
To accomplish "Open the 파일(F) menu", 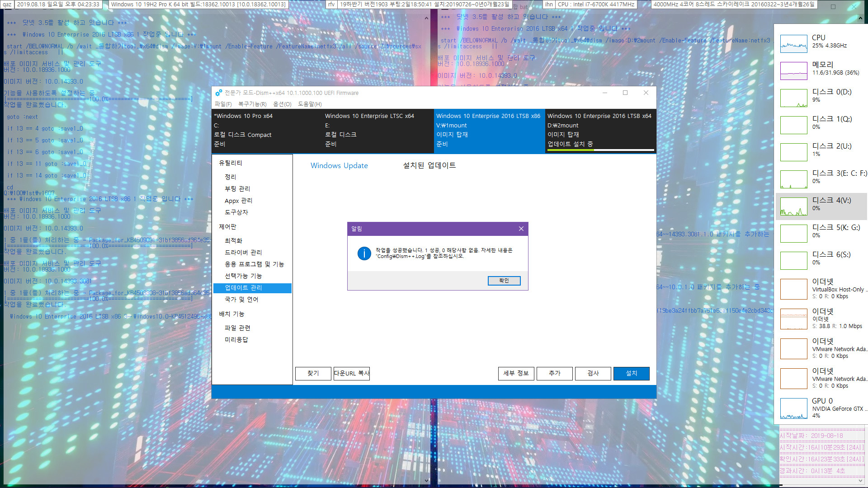I will coord(223,104).
